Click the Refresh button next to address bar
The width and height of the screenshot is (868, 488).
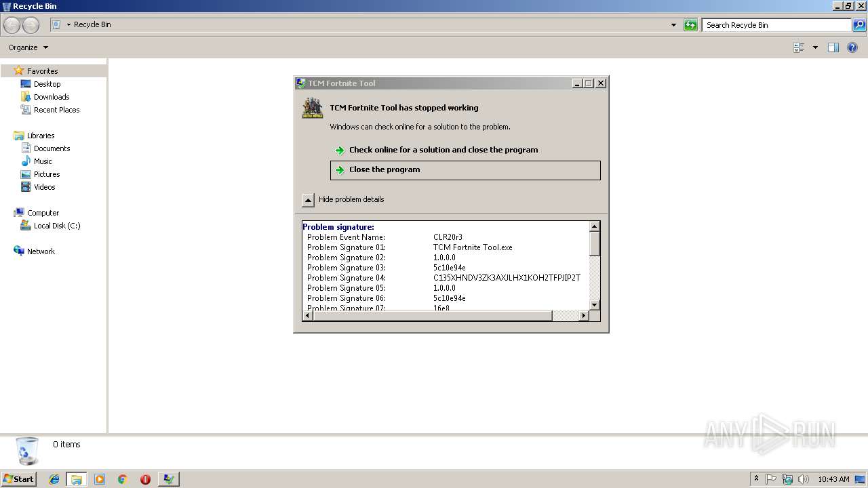[690, 25]
